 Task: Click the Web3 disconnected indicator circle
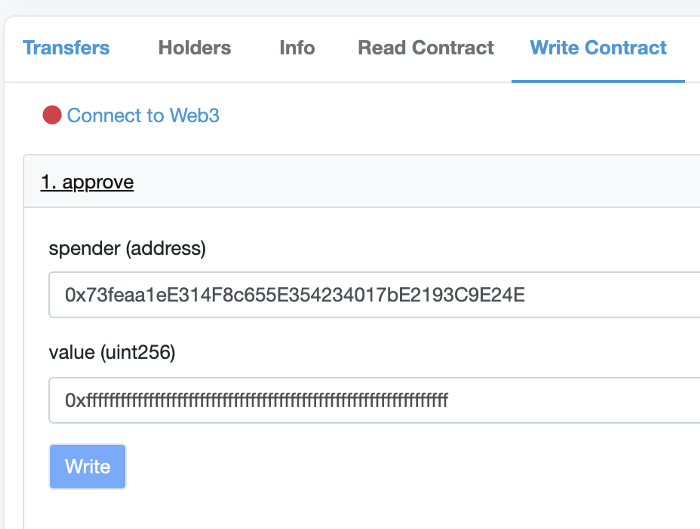[x=52, y=115]
